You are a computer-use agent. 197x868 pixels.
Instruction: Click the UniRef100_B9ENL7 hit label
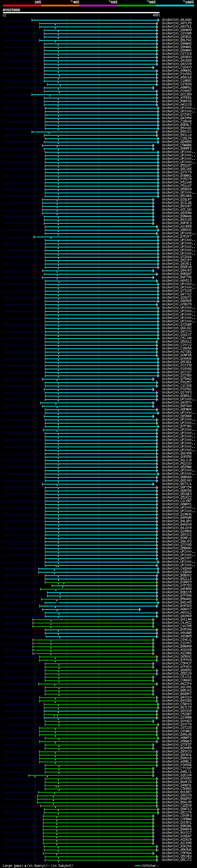click(177, 125)
